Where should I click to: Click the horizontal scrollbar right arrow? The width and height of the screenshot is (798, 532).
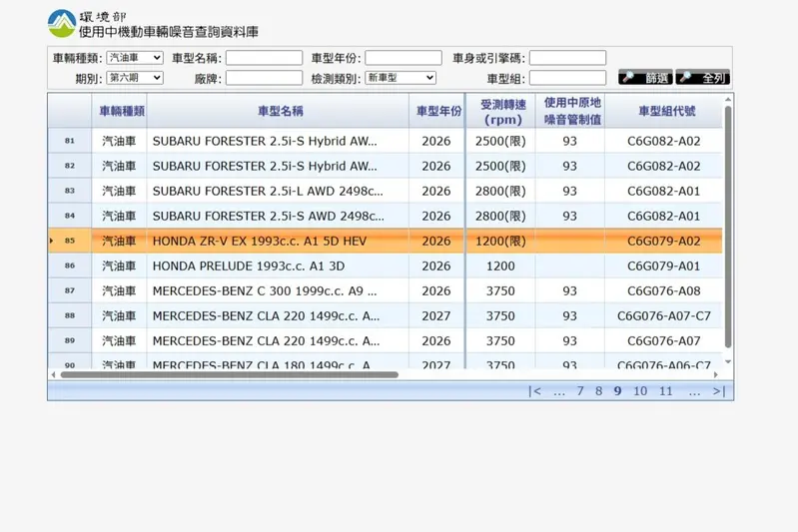[x=716, y=375]
